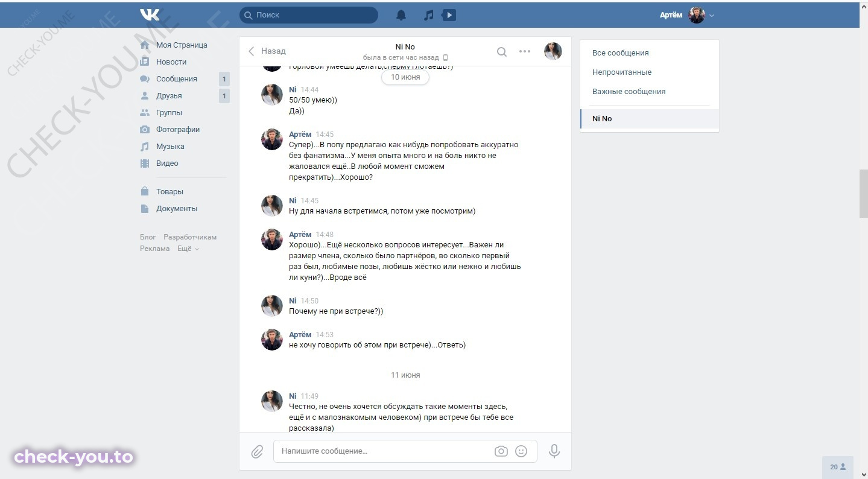The width and height of the screenshot is (868, 479).
Task: Click Ni's avatar on the 14:50 message
Action: (272, 306)
